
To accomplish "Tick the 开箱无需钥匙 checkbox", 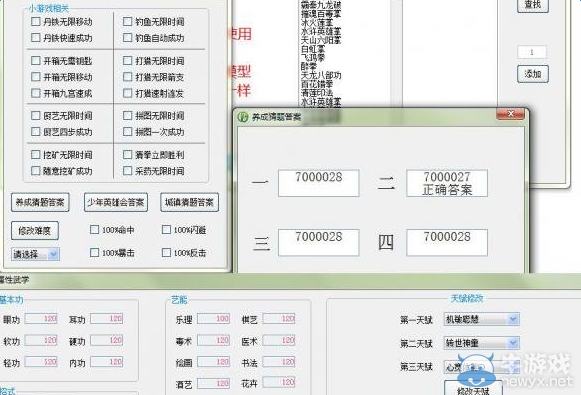I will (x=36, y=60).
